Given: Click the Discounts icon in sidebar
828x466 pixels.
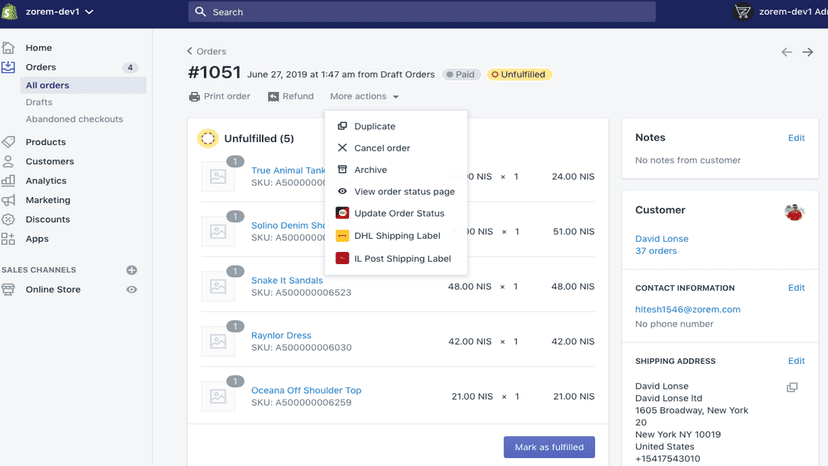Looking at the screenshot, I should tap(8, 219).
